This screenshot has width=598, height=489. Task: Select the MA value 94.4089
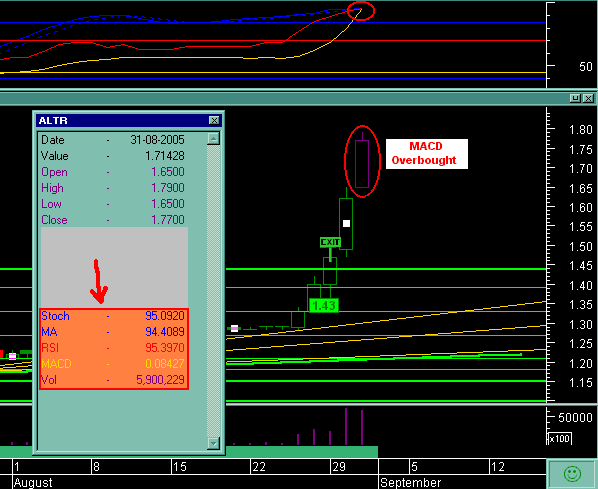(165, 332)
